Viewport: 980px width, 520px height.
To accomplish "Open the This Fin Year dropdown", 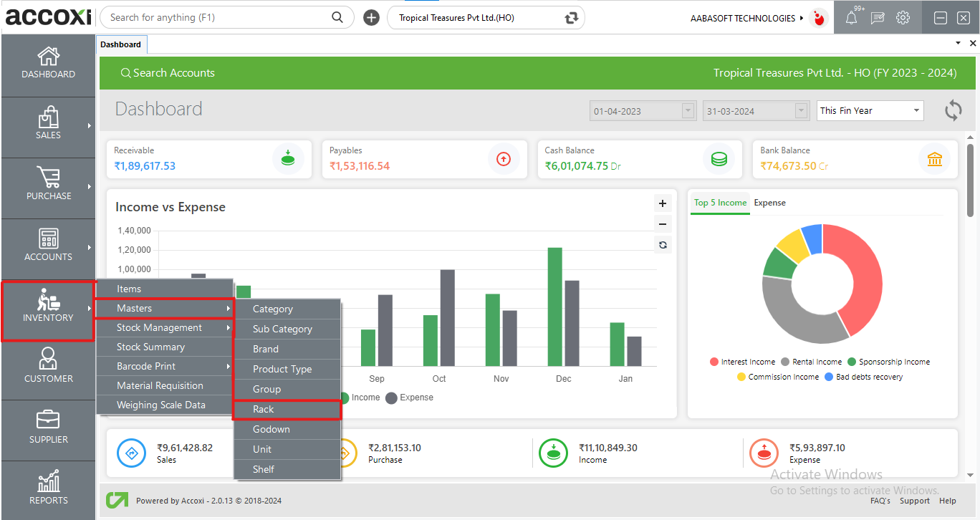I will tap(870, 110).
